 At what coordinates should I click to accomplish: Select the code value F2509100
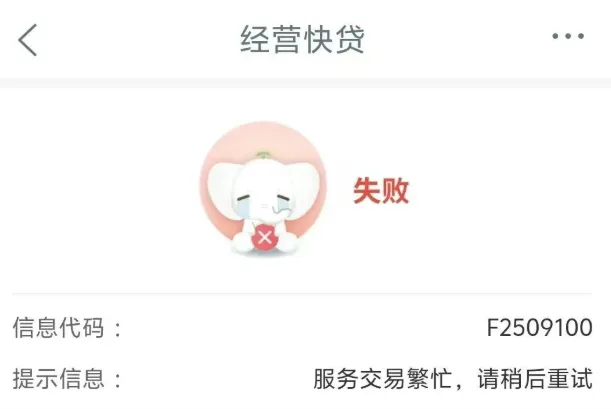point(540,327)
